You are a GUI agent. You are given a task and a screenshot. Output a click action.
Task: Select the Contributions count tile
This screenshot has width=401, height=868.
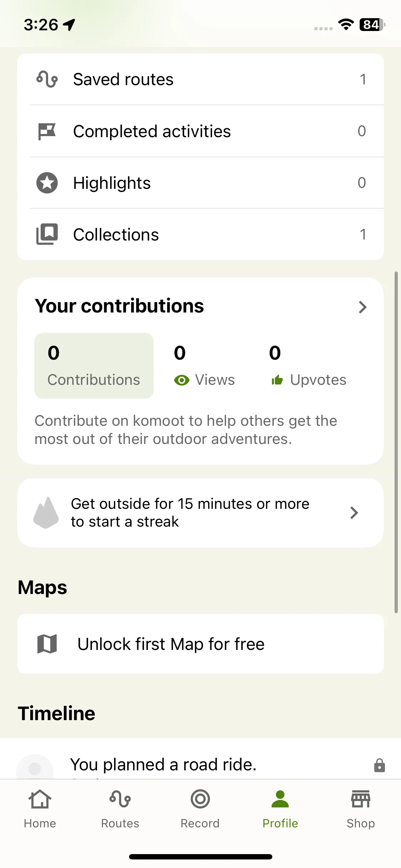[94, 366]
